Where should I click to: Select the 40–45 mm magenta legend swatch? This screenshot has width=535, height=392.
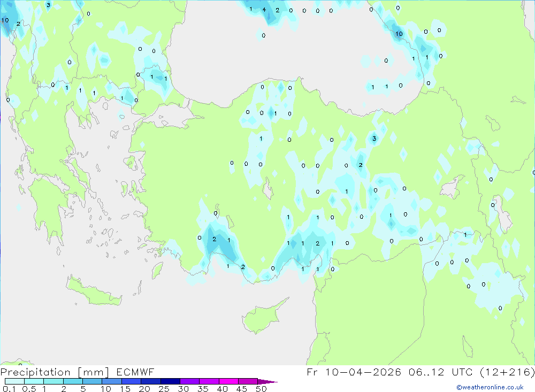click(x=228, y=381)
